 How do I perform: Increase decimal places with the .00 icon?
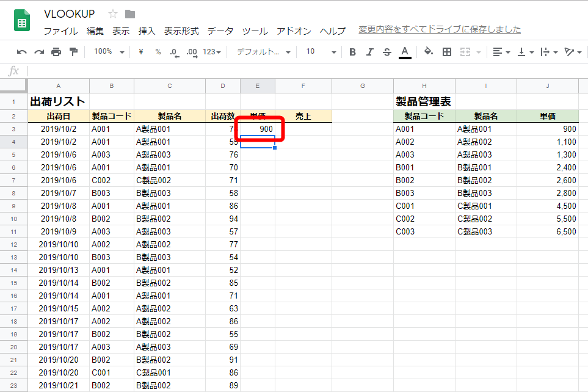[x=191, y=52]
